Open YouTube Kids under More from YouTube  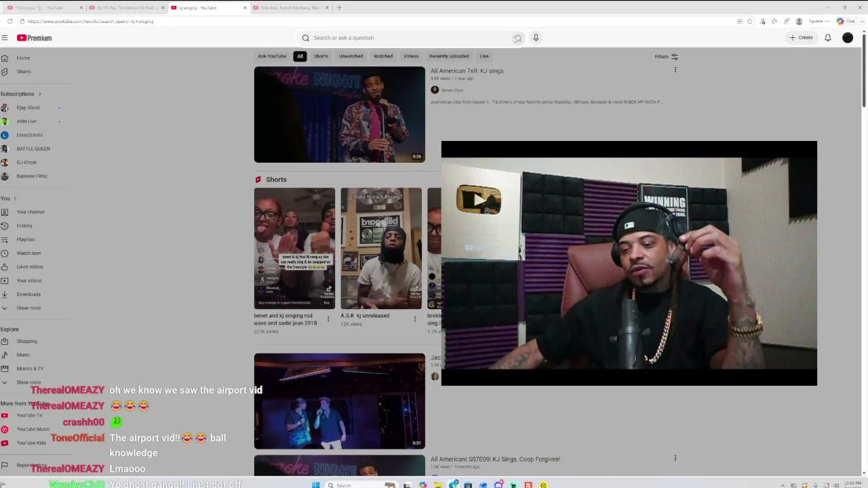(x=31, y=443)
